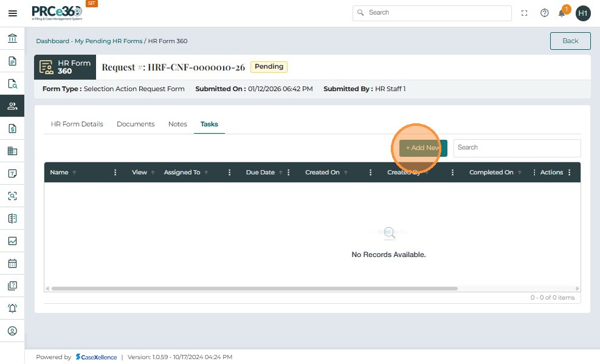Toggle fullscreen mode icon in header
Image resolution: width=600 pixels, height=364 pixels.
(x=524, y=13)
